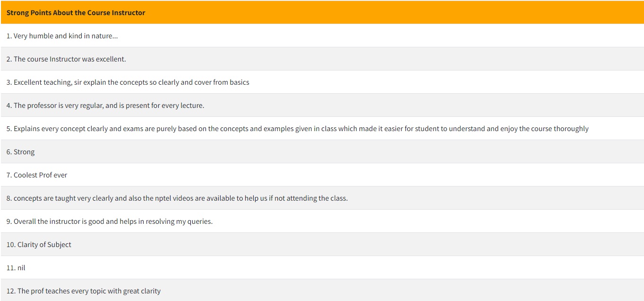Select comment 1 about humble and kind nature
Image resolution: width=644 pixels, height=301 pixels.
pos(322,35)
